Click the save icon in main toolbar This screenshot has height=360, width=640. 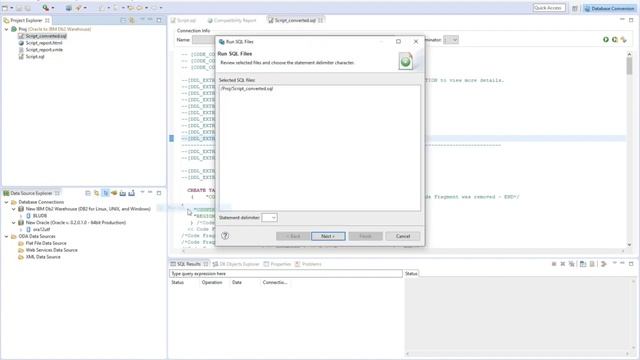point(19,8)
